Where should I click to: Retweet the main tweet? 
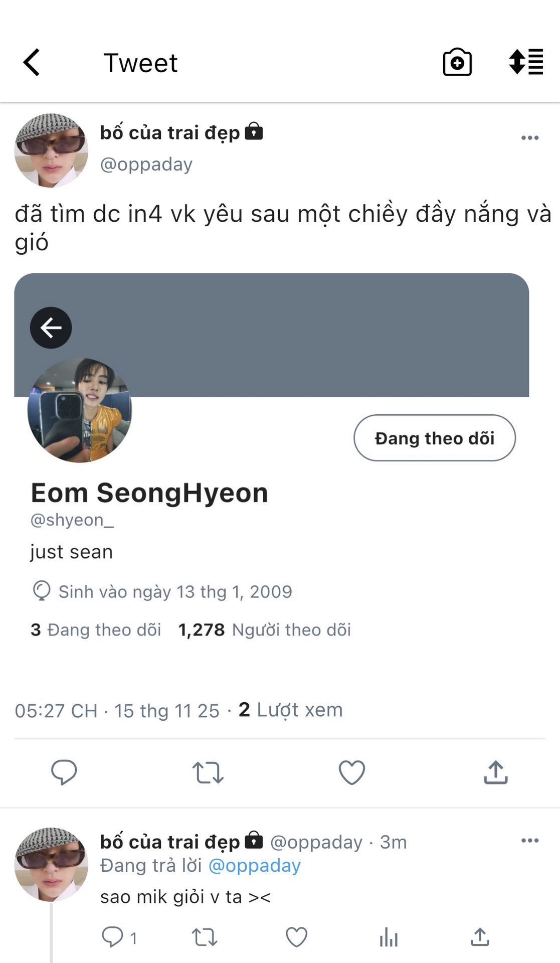click(208, 772)
